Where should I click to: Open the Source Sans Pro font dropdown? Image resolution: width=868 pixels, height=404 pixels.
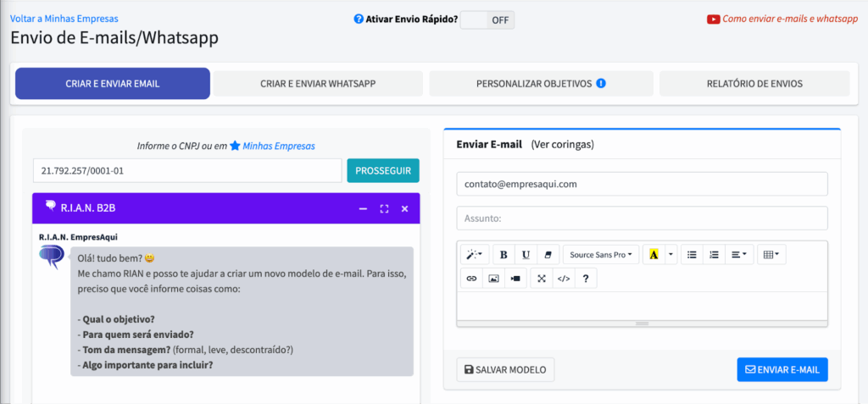601,254
